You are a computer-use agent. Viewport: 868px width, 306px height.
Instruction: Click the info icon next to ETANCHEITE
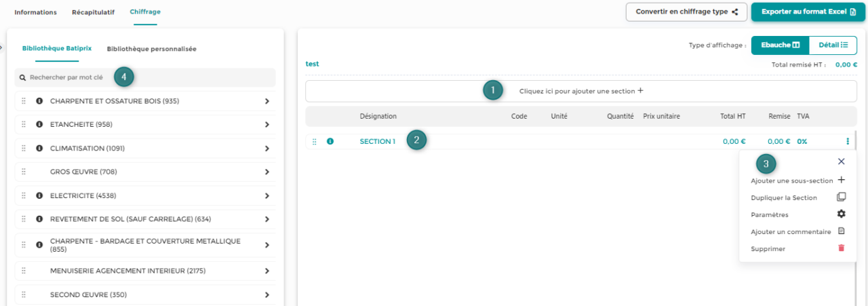39,125
